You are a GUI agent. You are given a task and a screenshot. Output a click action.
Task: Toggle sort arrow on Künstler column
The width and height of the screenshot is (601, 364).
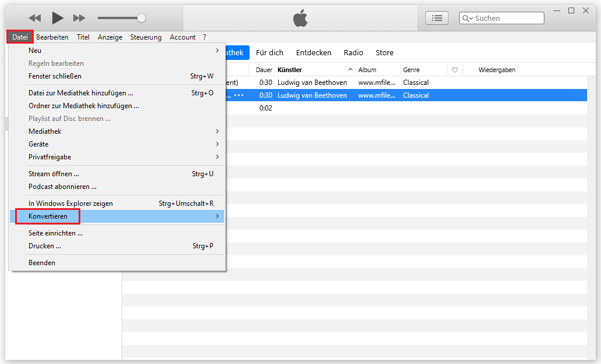pos(350,69)
